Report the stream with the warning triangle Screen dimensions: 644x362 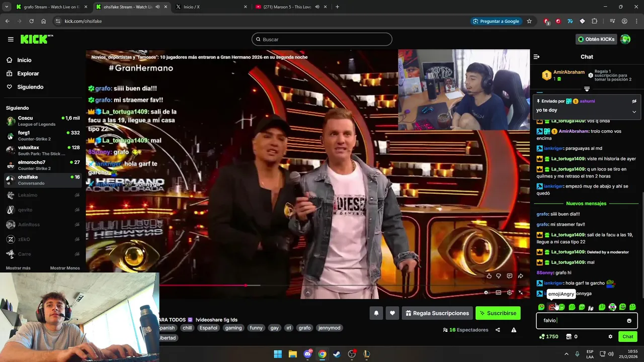point(514,330)
